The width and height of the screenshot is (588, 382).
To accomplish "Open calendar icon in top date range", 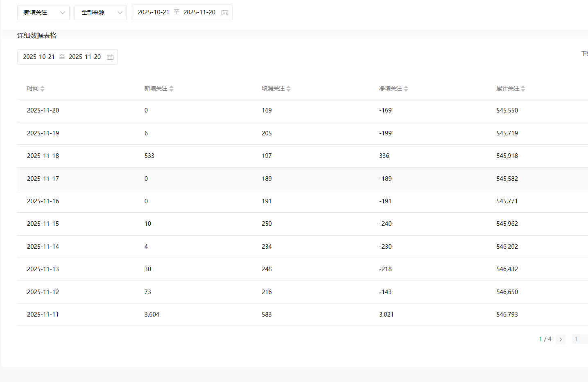I will pyautogui.click(x=225, y=13).
